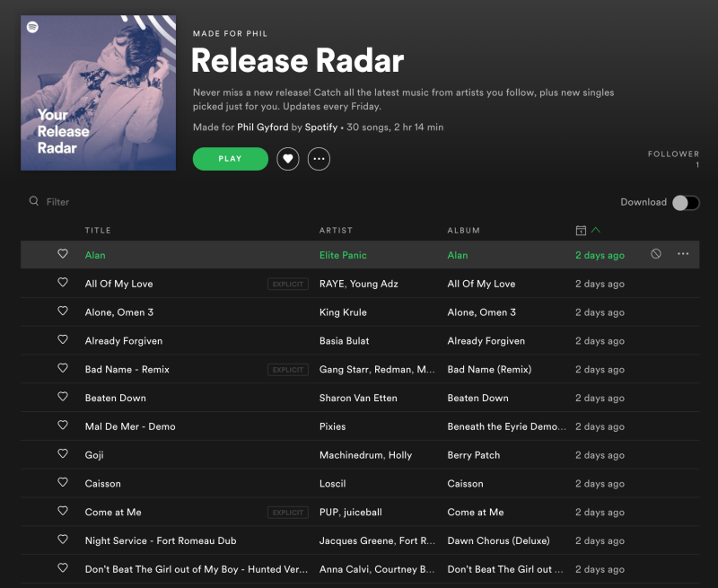The width and height of the screenshot is (718, 588).
Task: Open artist juiceball
Action: point(363,512)
